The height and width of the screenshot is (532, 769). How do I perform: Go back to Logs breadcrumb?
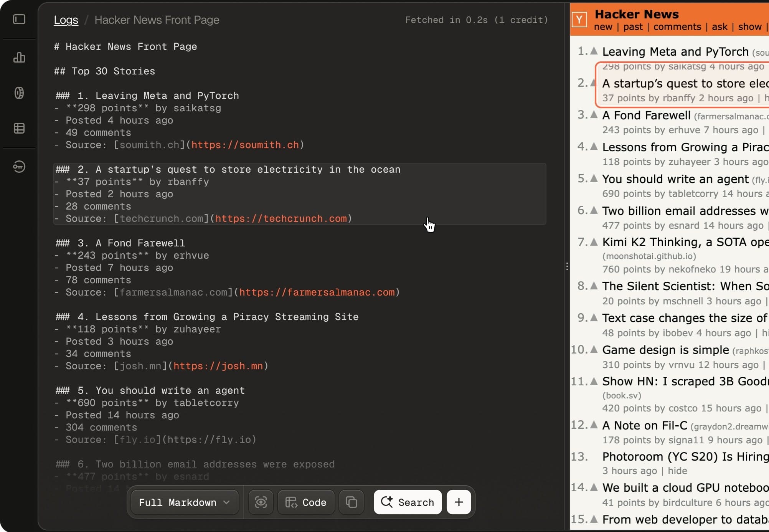point(66,20)
